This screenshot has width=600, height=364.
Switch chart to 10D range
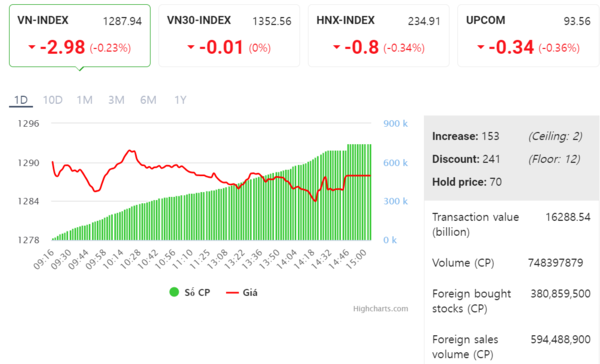[52, 100]
